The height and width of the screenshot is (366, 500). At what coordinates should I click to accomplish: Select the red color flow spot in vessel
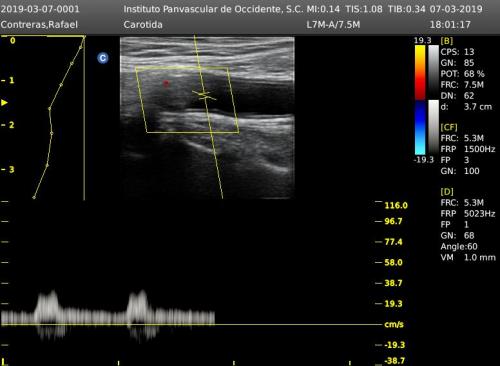tap(166, 83)
